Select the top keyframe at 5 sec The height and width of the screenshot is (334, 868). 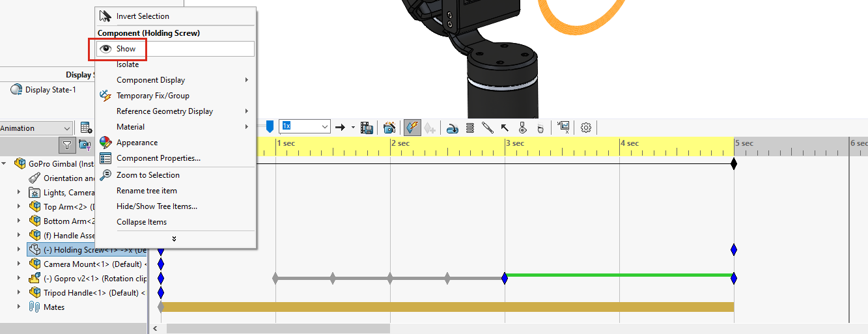[x=734, y=163]
